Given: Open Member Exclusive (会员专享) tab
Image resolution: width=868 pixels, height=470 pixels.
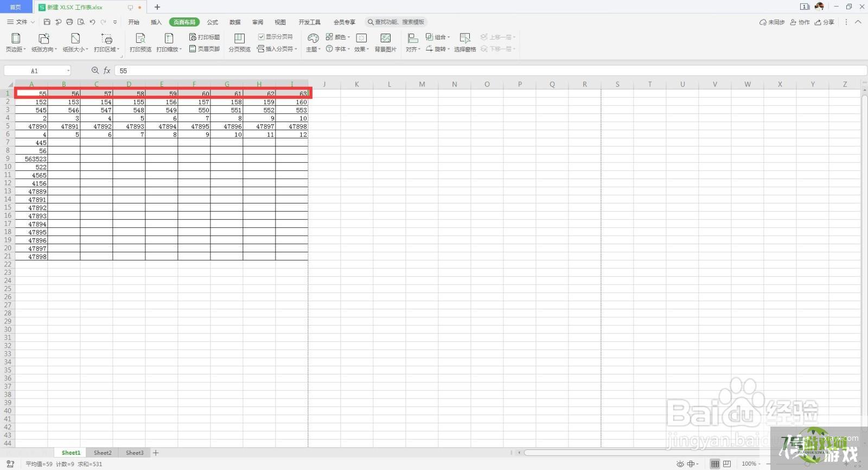Looking at the screenshot, I should click(344, 22).
